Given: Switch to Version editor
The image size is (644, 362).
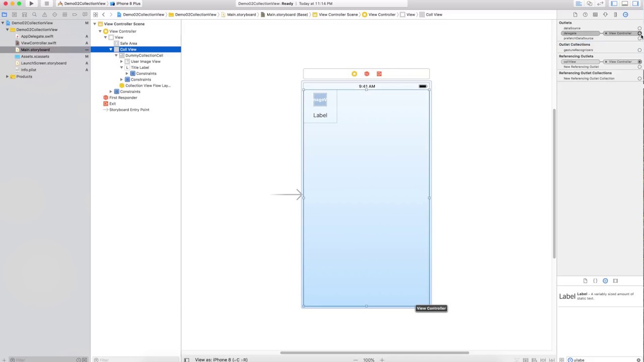Looking at the screenshot, I should point(600,4).
